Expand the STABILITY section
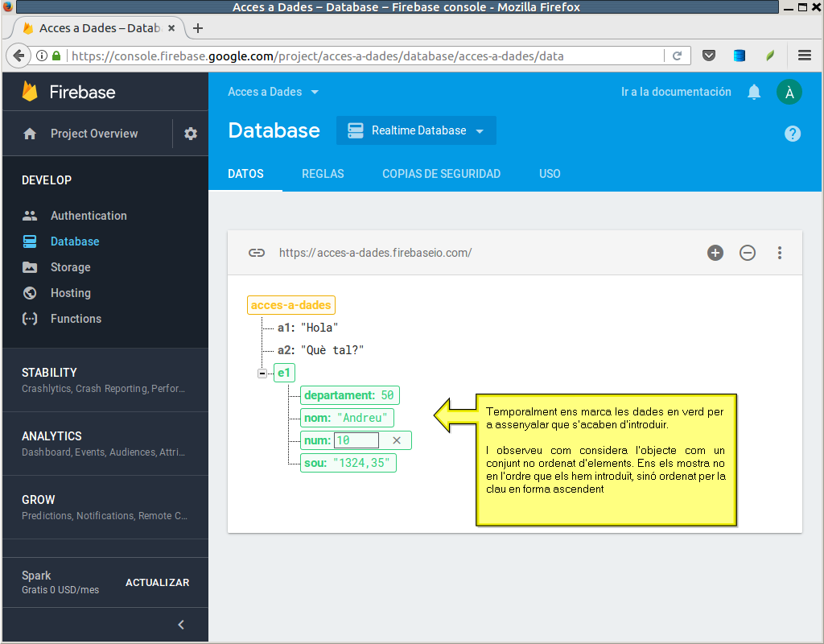The image size is (824, 644). coord(105,380)
